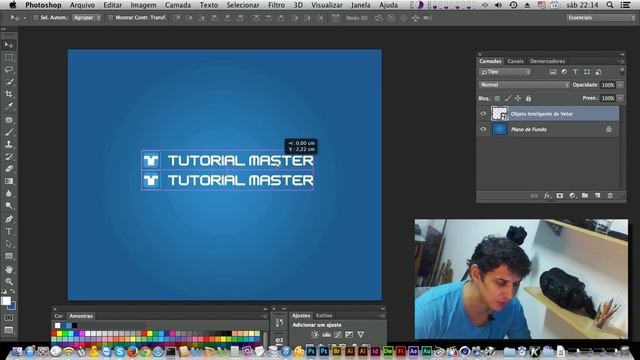Viewport: 640px width, 360px height.
Task: Select the Clone Stamp tool
Action: 9,144
